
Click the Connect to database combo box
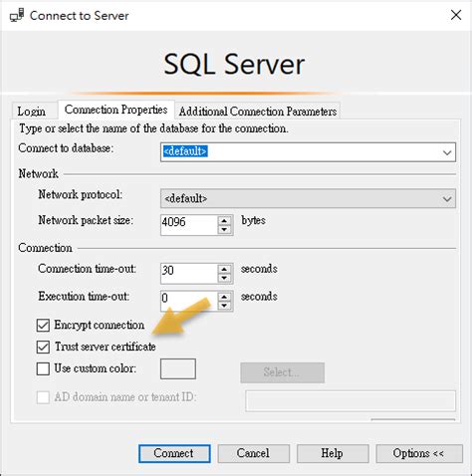click(308, 152)
